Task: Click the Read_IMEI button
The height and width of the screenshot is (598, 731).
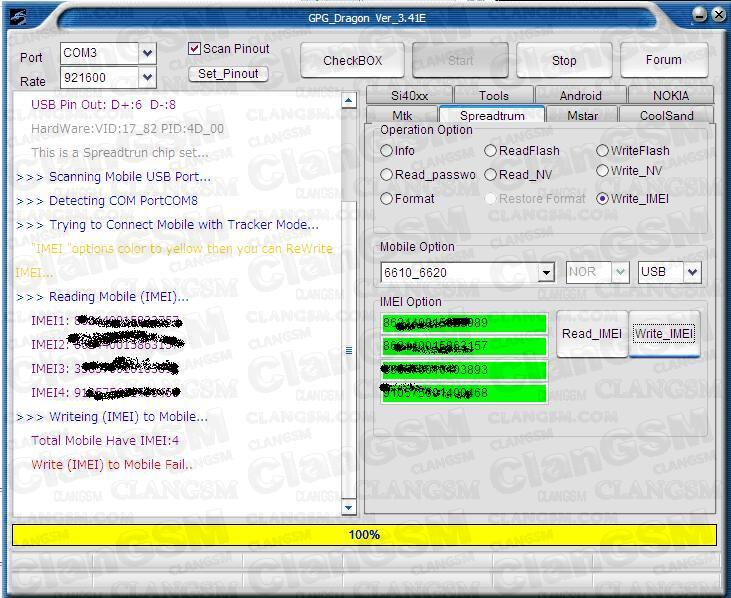Action: pyautogui.click(x=592, y=334)
